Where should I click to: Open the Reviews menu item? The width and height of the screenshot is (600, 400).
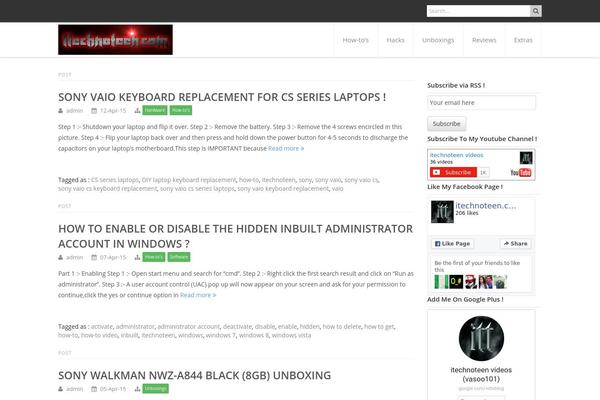click(484, 40)
